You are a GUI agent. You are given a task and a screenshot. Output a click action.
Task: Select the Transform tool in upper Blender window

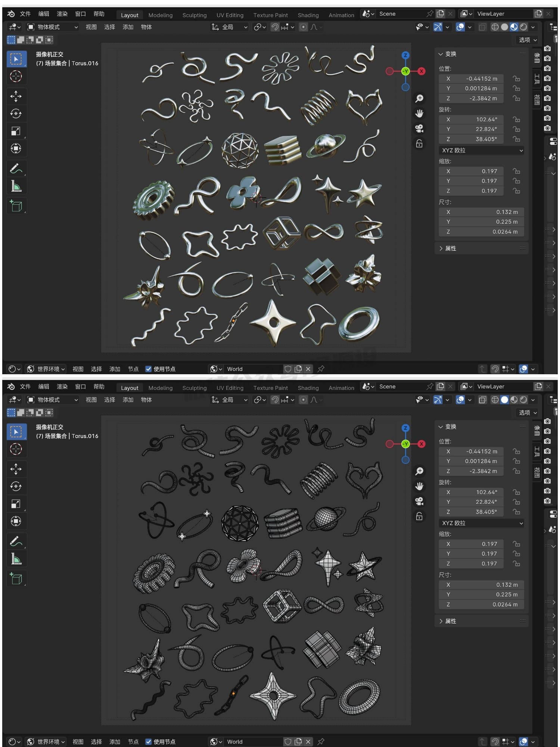coord(16,148)
